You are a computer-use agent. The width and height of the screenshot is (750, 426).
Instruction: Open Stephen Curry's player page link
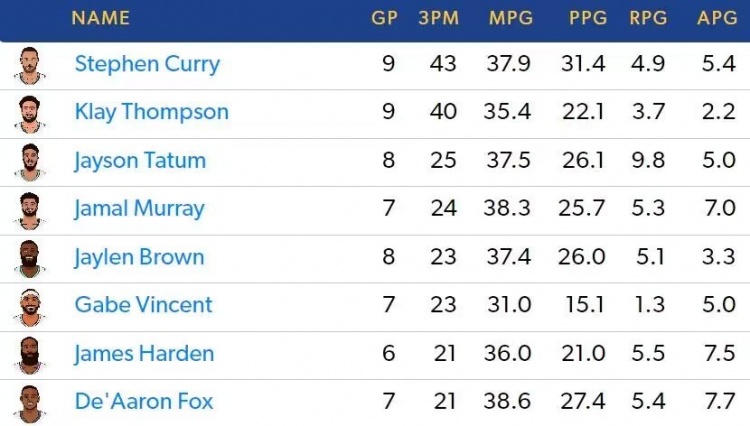tap(147, 65)
